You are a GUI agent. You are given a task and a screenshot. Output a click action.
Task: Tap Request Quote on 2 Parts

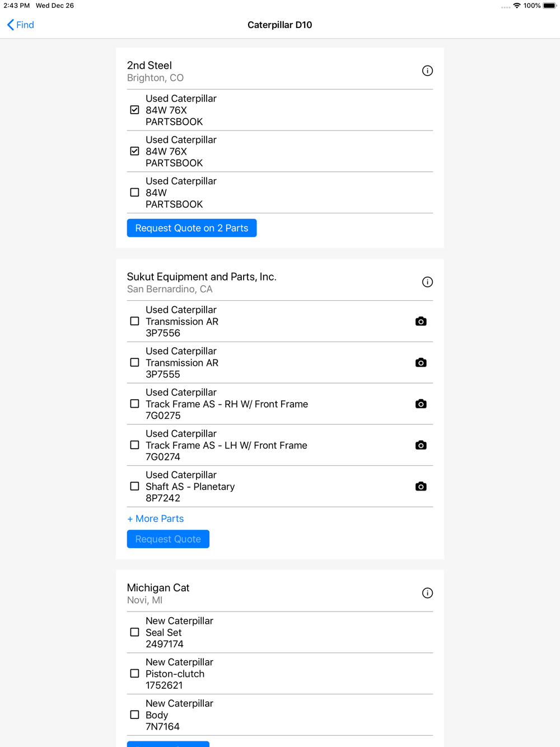point(192,228)
